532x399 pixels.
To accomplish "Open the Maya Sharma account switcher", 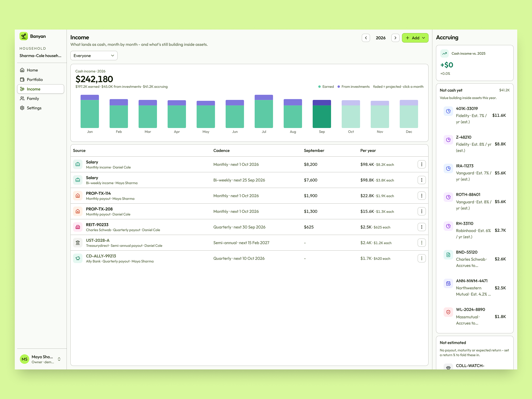I will (41, 359).
